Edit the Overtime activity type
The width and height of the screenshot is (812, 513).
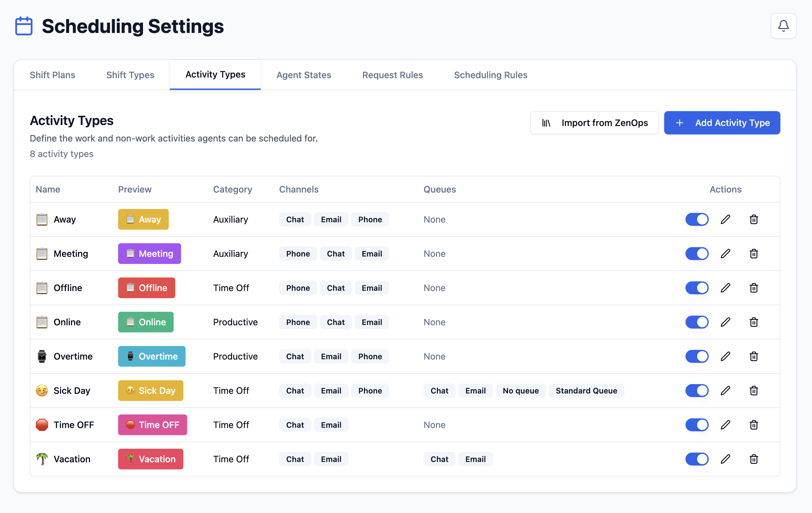tap(725, 356)
